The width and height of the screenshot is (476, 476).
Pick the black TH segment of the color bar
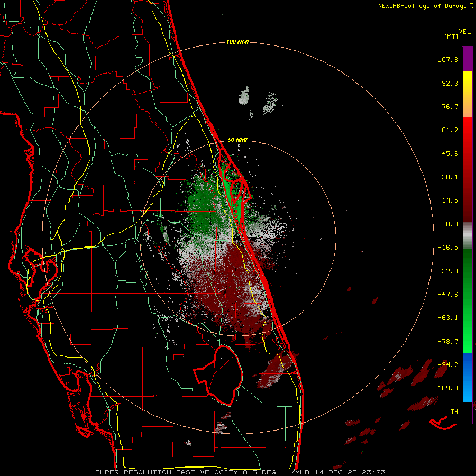coord(467,412)
